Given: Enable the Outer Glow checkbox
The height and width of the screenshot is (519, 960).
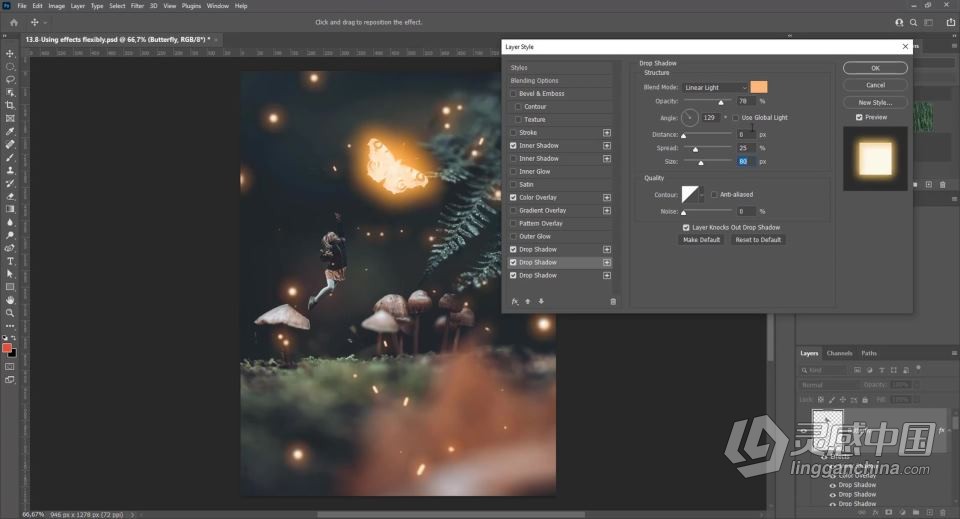Looking at the screenshot, I should tap(513, 237).
